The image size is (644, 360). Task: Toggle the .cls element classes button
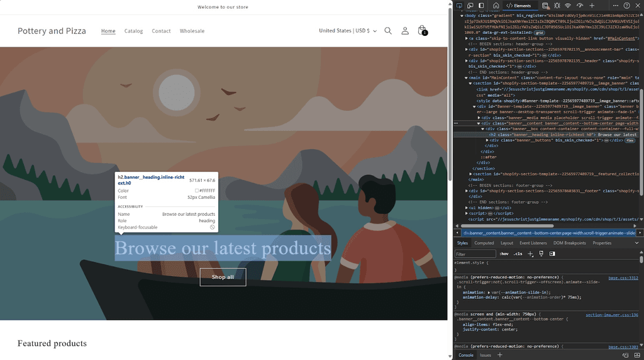518,254
